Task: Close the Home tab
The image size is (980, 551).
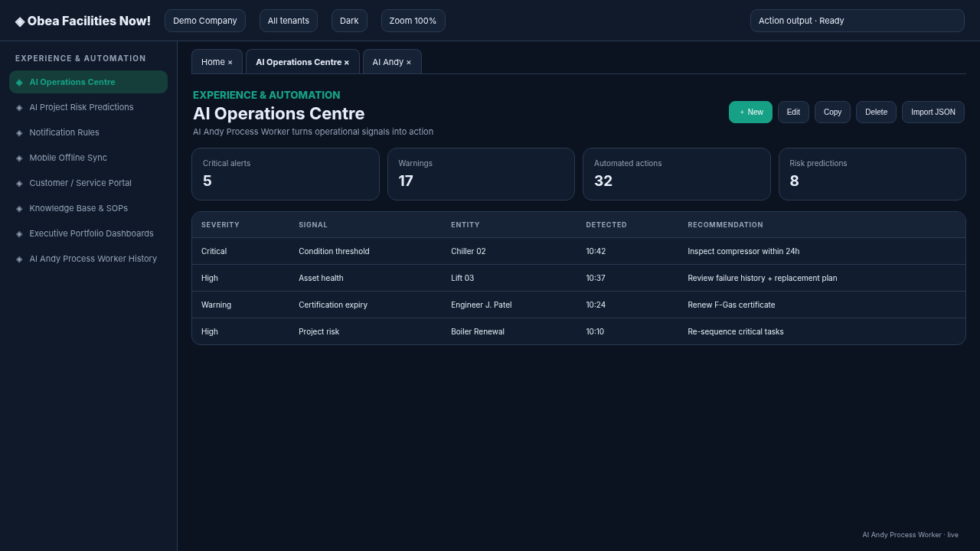Action: 230,63
